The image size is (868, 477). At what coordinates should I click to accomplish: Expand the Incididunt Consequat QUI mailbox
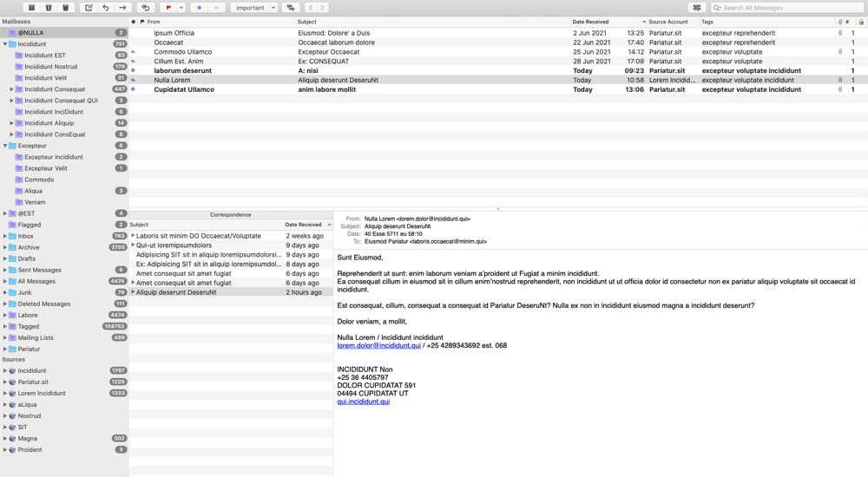(x=11, y=101)
